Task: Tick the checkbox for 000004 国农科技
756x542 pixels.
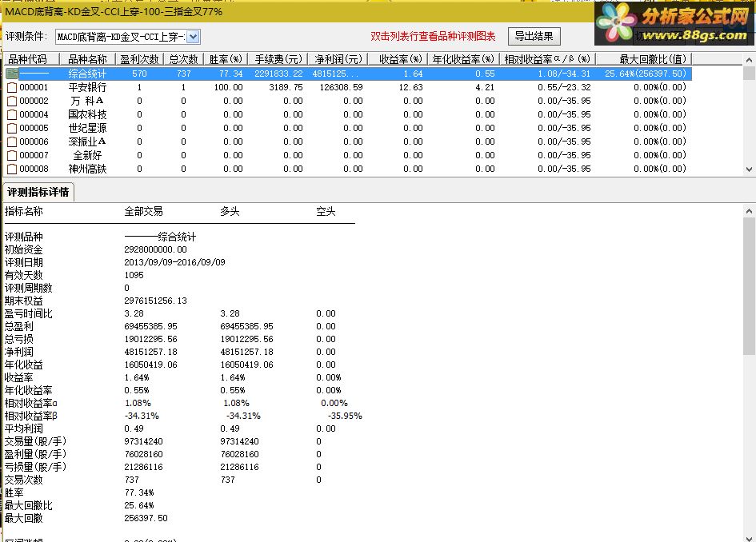Action: 12,114
